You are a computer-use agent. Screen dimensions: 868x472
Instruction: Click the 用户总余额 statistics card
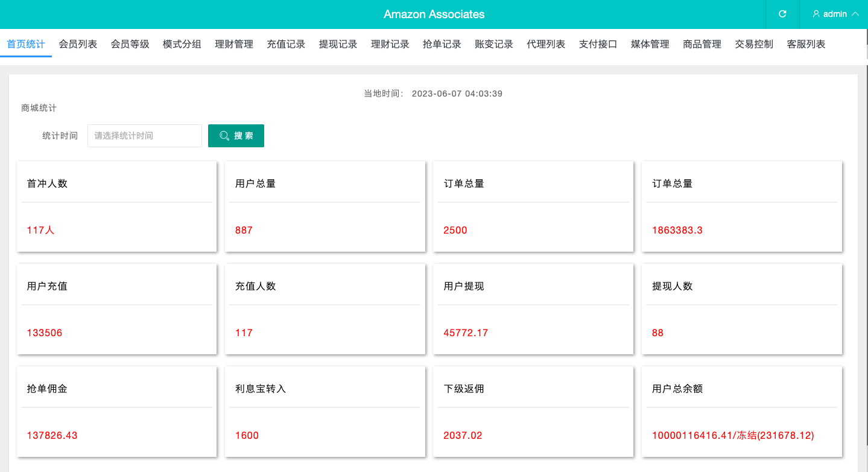(x=741, y=412)
